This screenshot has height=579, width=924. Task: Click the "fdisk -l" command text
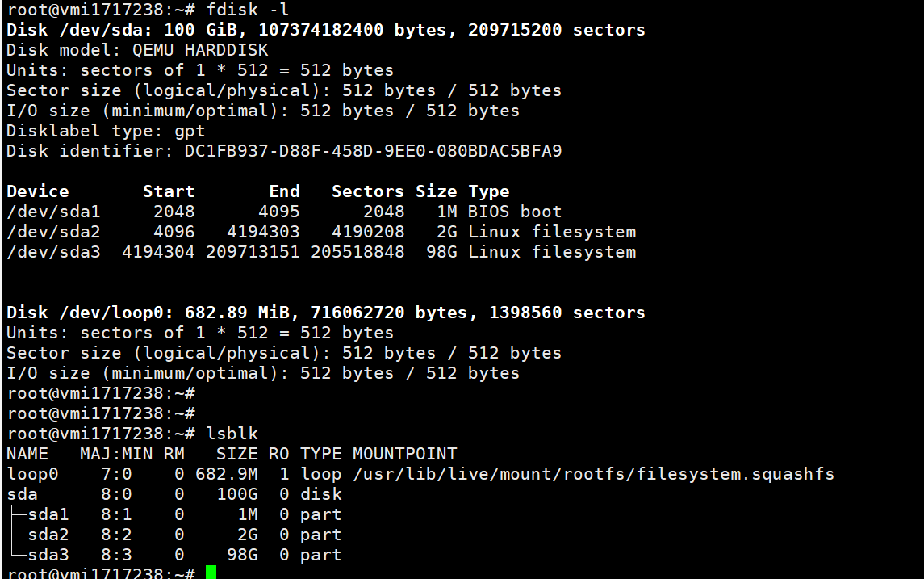(x=248, y=10)
